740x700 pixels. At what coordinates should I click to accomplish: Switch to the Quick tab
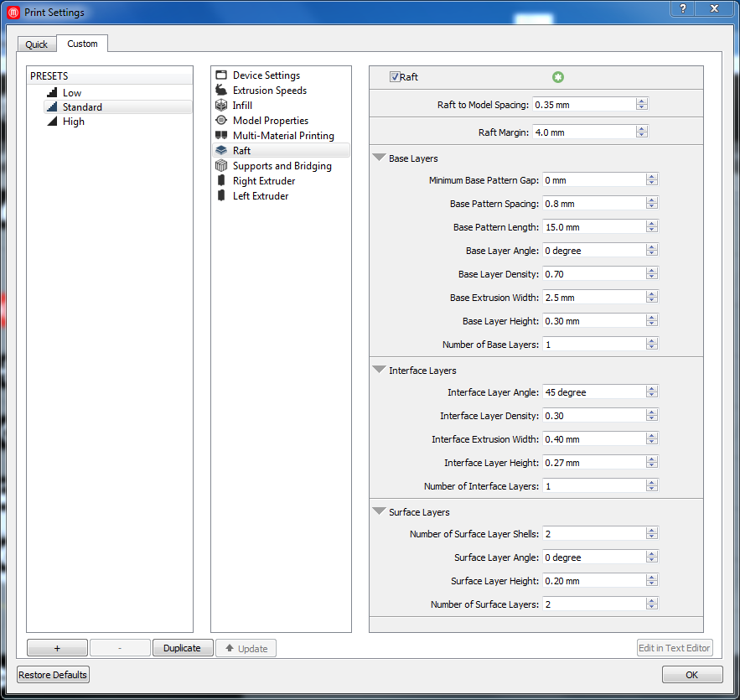coord(36,44)
